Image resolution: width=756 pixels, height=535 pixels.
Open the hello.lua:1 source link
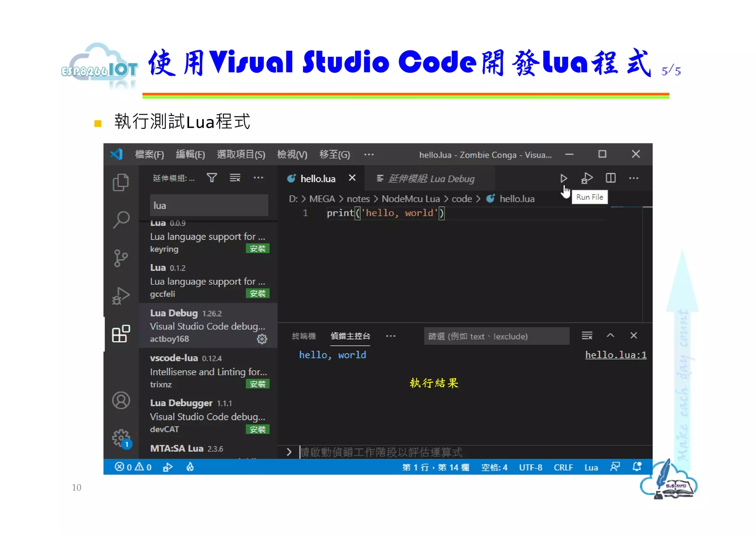(x=616, y=355)
